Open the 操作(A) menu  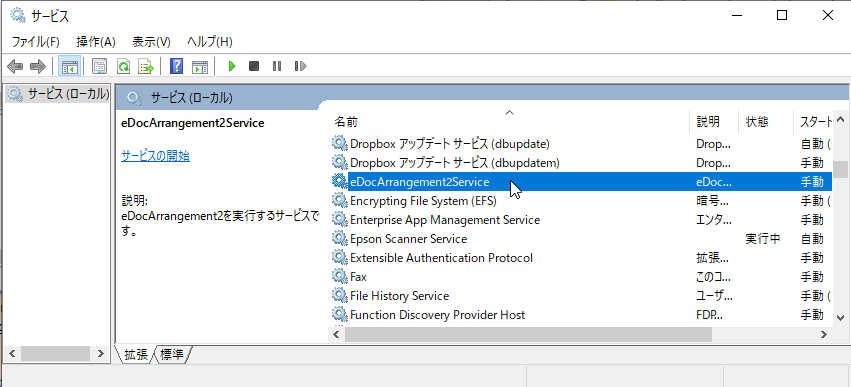click(96, 42)
